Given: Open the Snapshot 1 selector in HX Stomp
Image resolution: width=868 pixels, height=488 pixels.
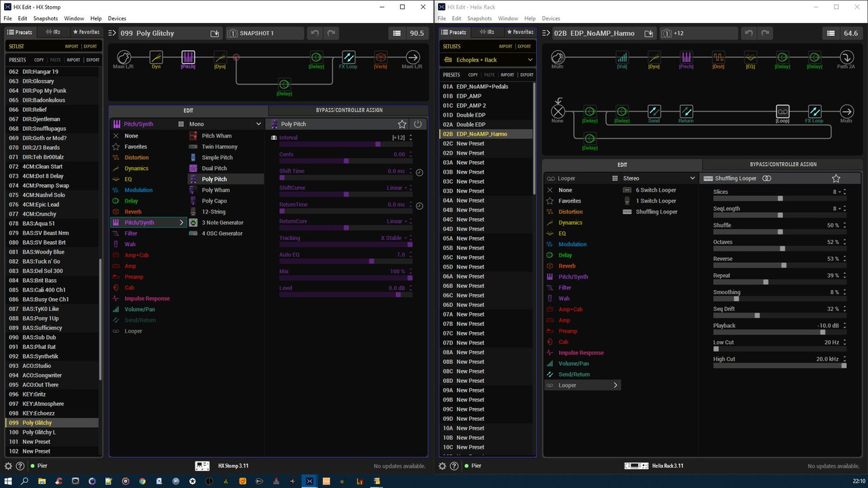Looking at the screenshot, I should [x=265, y=33].
